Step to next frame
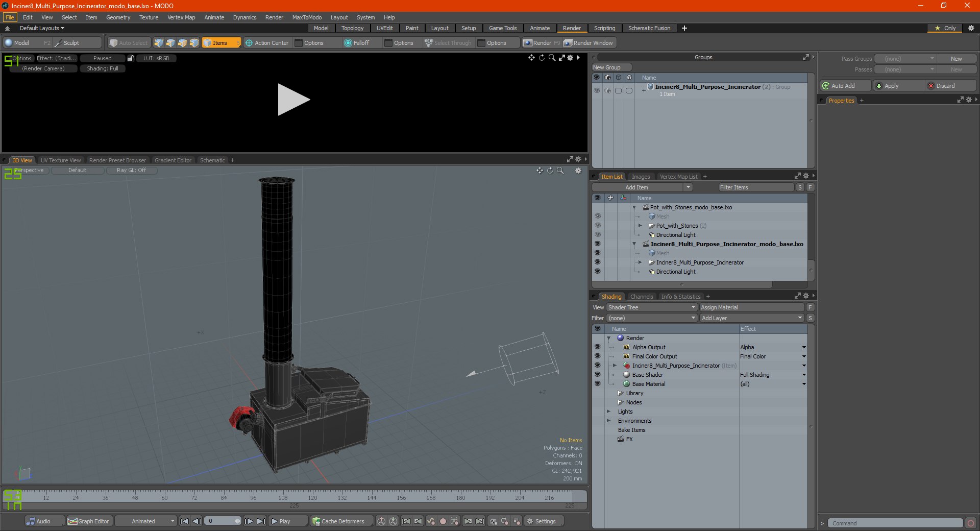 (x=249, y=521)
